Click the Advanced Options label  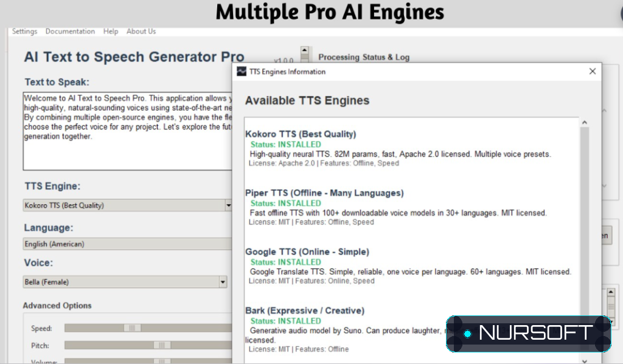pyautogui.click(x=57, y=305)
